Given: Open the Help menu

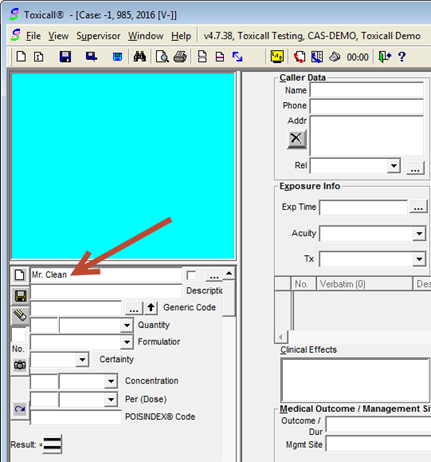Looking at the screenshot, I should pyautogui.click(x=181, y=36).
